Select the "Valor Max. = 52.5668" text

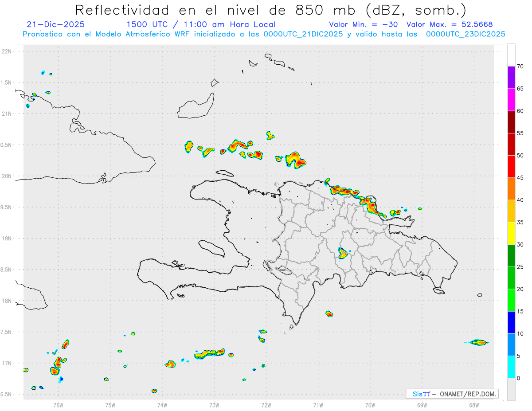click(x=450, y=24)
